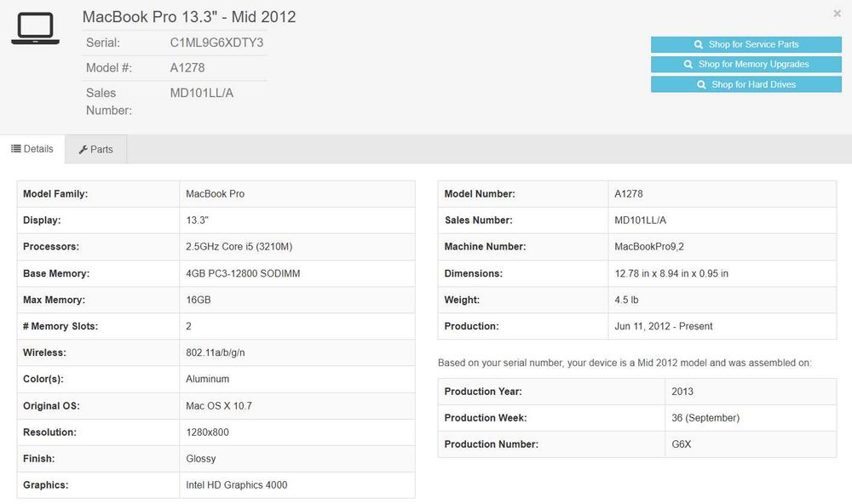Switch to the Details tab
Screen dimensions: 852x504
[x=32, y=149]
